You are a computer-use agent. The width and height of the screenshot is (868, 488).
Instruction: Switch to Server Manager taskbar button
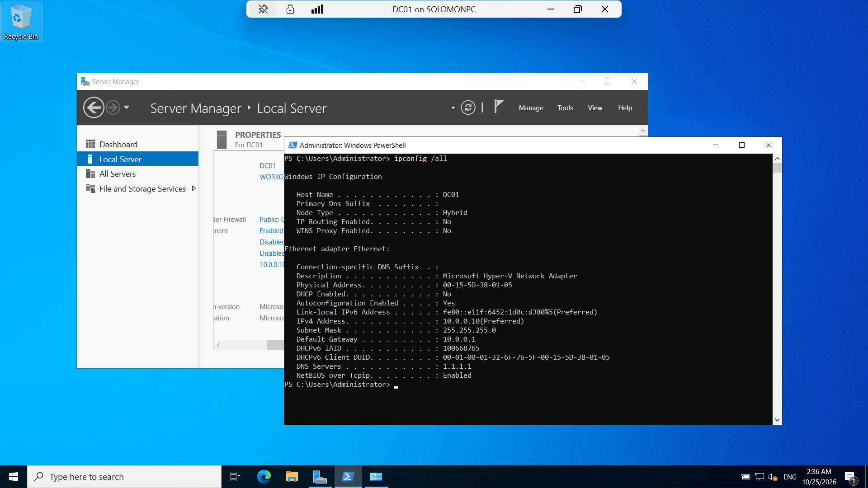tap(320, 477)
